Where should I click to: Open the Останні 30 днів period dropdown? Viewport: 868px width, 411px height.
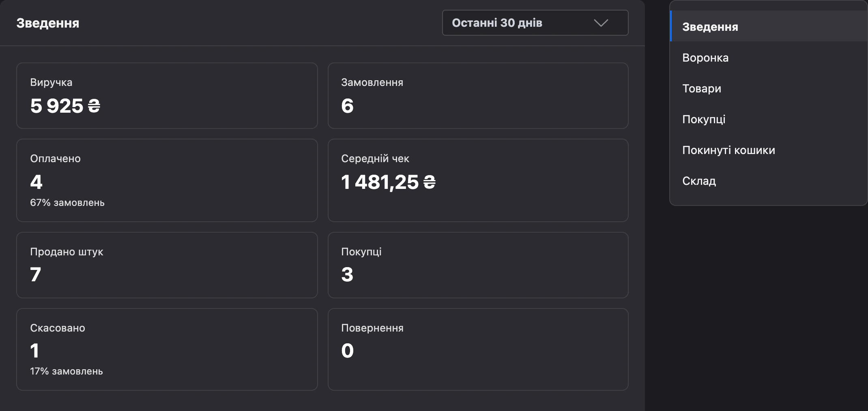[535, 23]
